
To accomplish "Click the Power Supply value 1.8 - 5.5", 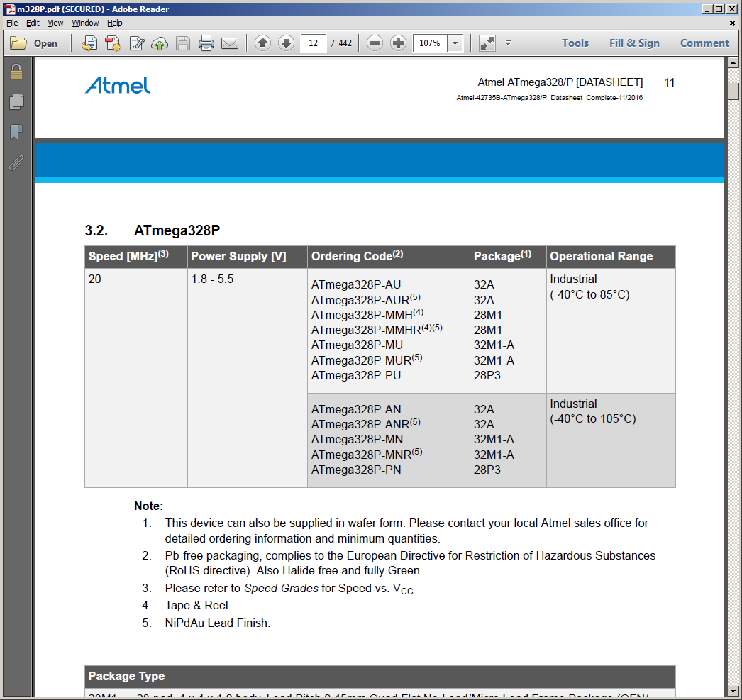I will (212, 279).
